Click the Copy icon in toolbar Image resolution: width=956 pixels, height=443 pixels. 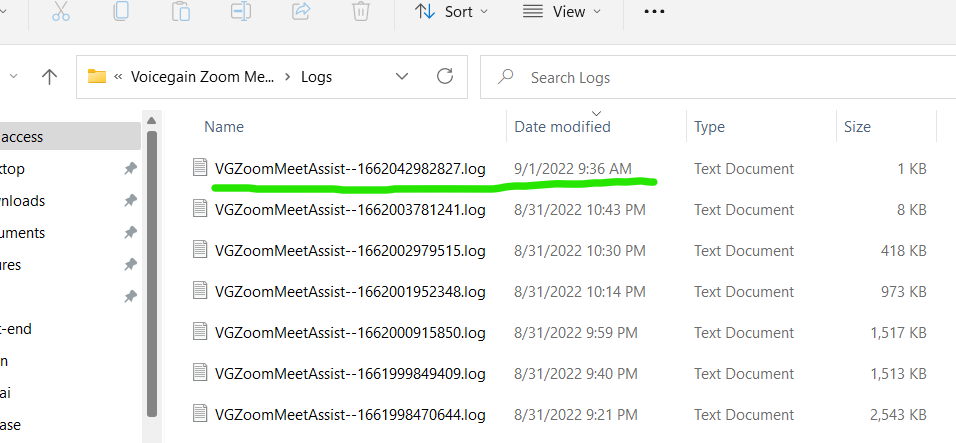(x=121, y=11)
